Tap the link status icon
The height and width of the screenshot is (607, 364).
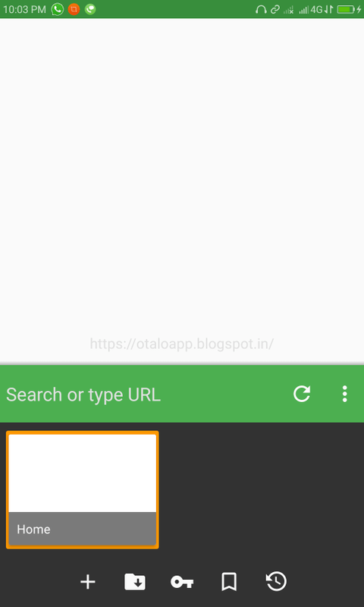click(275, 9)
